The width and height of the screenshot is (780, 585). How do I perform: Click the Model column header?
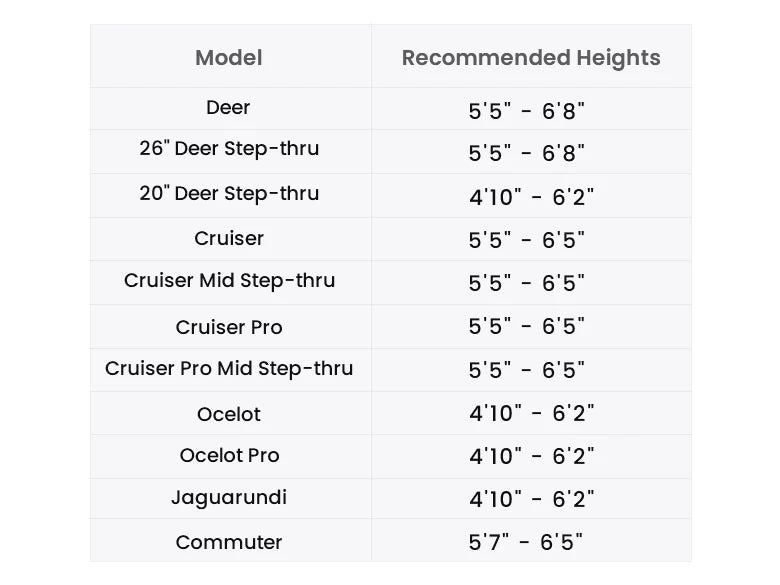229,58
